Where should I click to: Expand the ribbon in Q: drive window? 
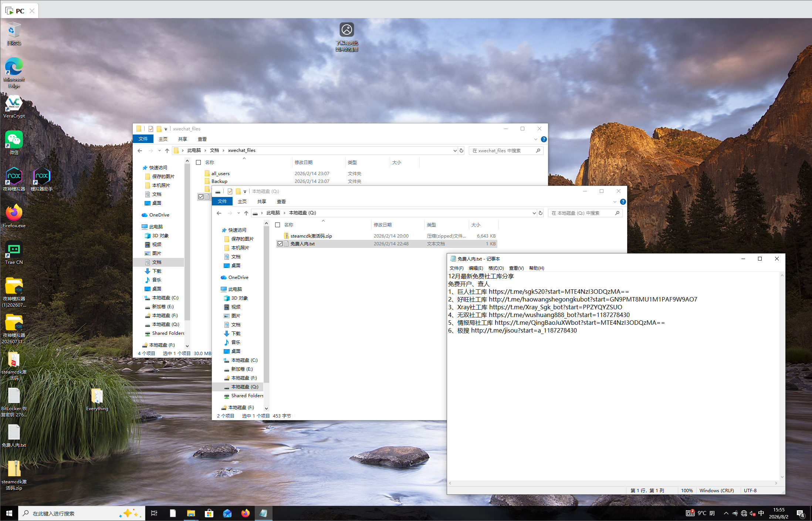point(615,202)
